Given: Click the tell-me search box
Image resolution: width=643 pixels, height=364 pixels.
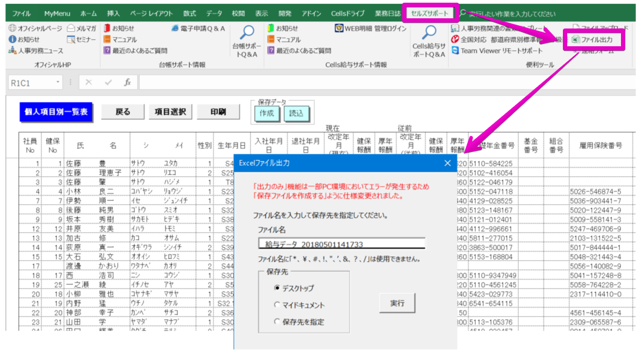Looking at the screenshot, I should coord(512,13).
